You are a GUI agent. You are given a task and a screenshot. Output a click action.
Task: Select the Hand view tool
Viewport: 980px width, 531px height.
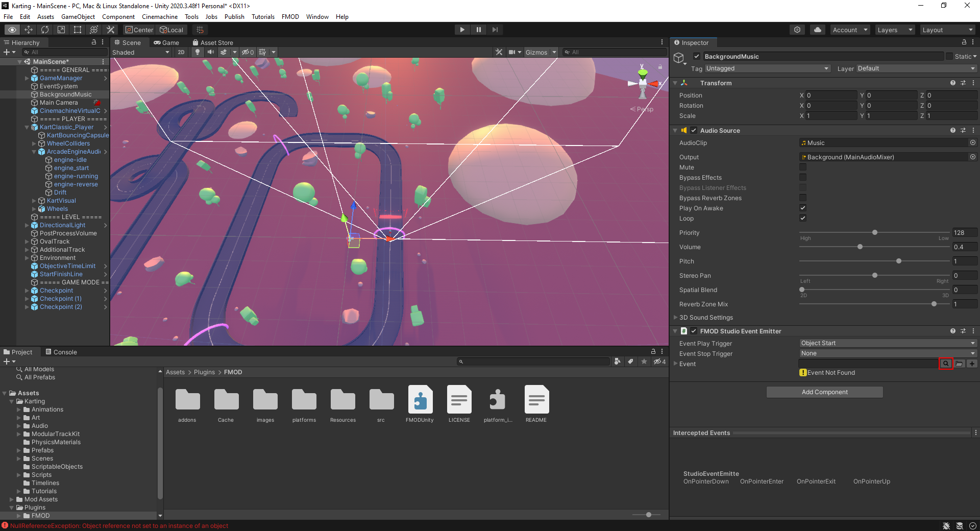pyautogui.click(x=12, y=30)
